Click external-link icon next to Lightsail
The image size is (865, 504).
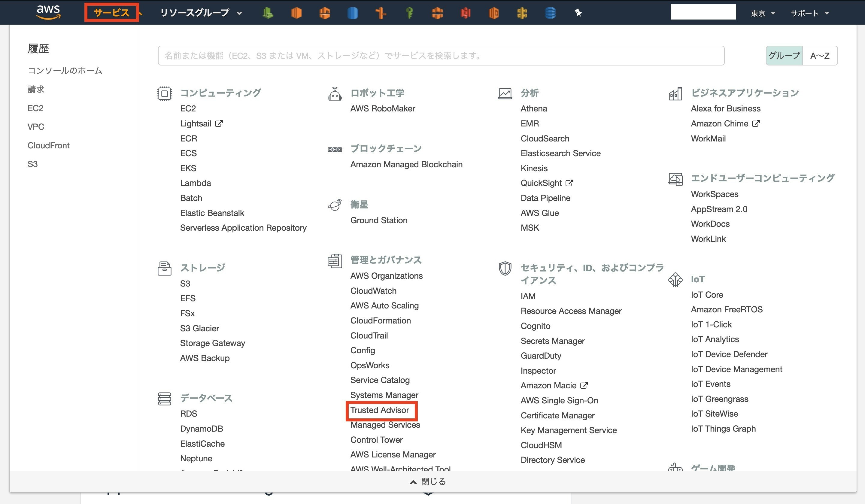[219, 123]
